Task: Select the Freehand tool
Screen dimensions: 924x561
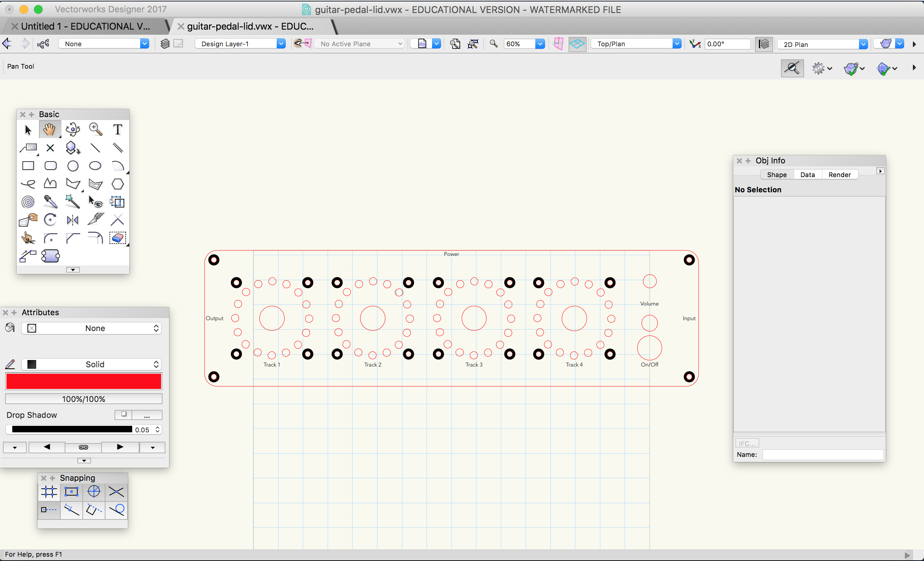Action: pyautogui.click(x=28, y=184)
